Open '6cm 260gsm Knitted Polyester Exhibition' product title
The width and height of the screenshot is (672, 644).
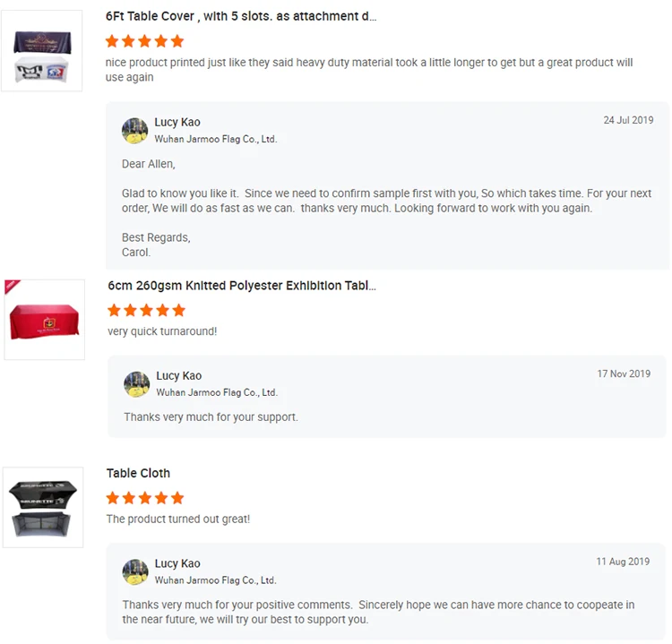click(242, 286)
